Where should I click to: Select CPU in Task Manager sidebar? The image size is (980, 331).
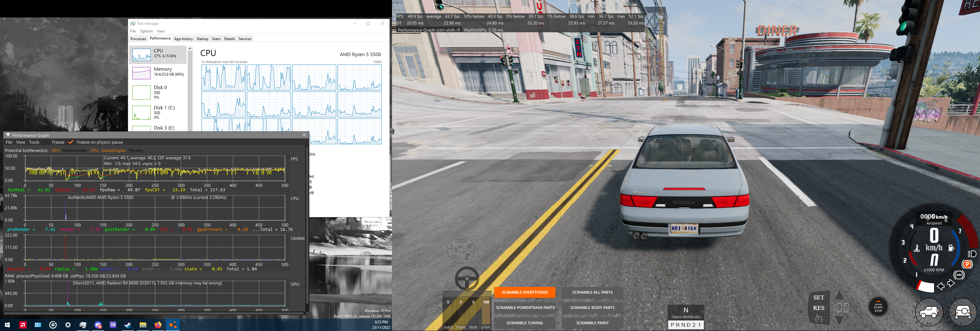tap(158, 55)
